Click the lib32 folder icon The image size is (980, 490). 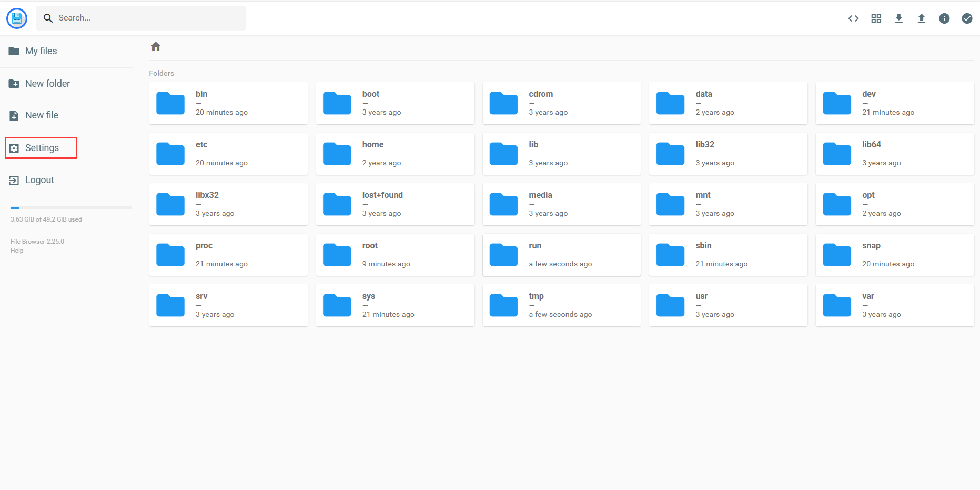pos(670,154)
